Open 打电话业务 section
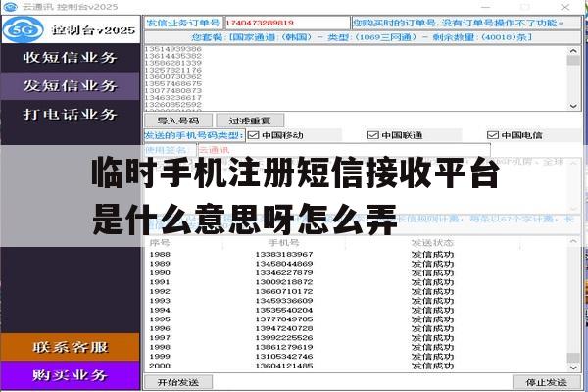Screen dimensions: 588x392 pyautogui.click(x=71, y=114)
